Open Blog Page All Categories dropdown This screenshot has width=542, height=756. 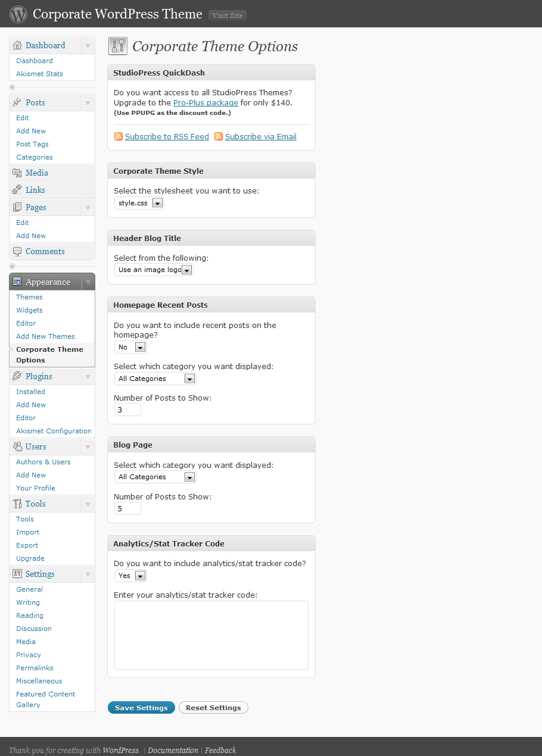pyautogui.click(x=155, y=477)
